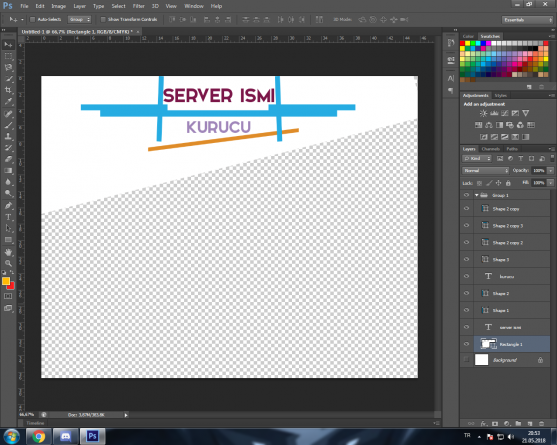The width and height of the screenshot is (557, 445).
Task: Select the Horizontal Type tool
Action: pyautogui.click(x=8, y=217)
